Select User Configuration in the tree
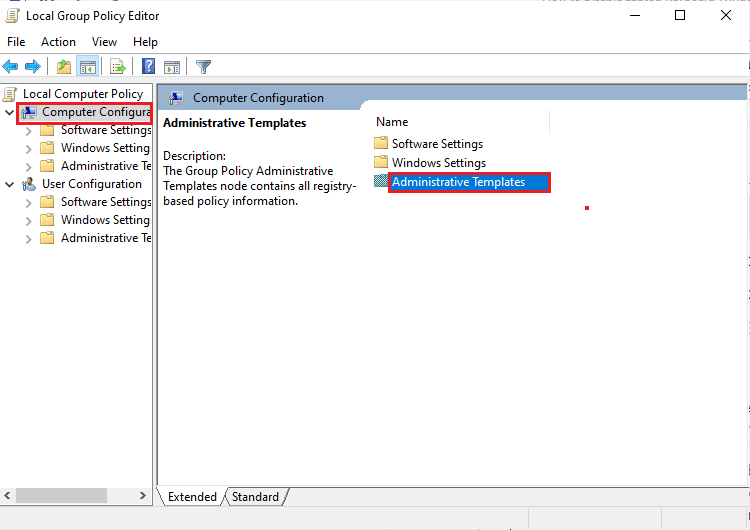This screenshot has height=530, width=750. [x=92, y=184]
